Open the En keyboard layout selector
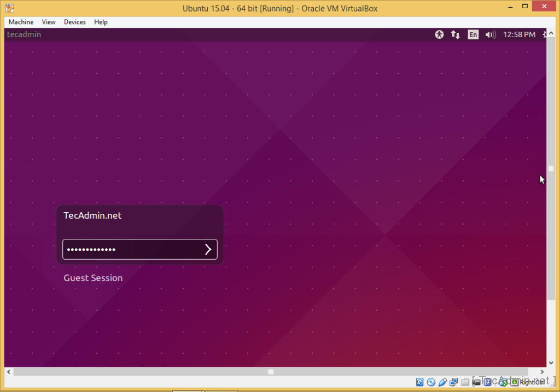The image size is (560, 392). [x=472, y=34]
